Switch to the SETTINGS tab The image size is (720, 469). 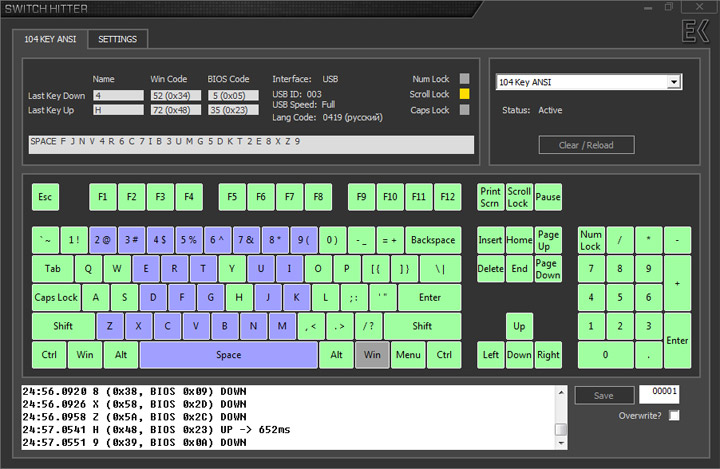(x=118, y=39)
